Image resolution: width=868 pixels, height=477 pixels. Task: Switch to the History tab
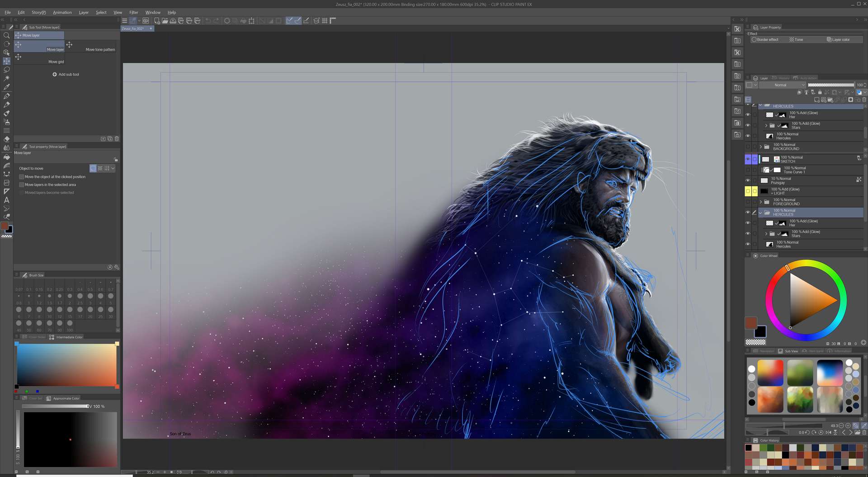pyautogui.click(x=781, y=78)
